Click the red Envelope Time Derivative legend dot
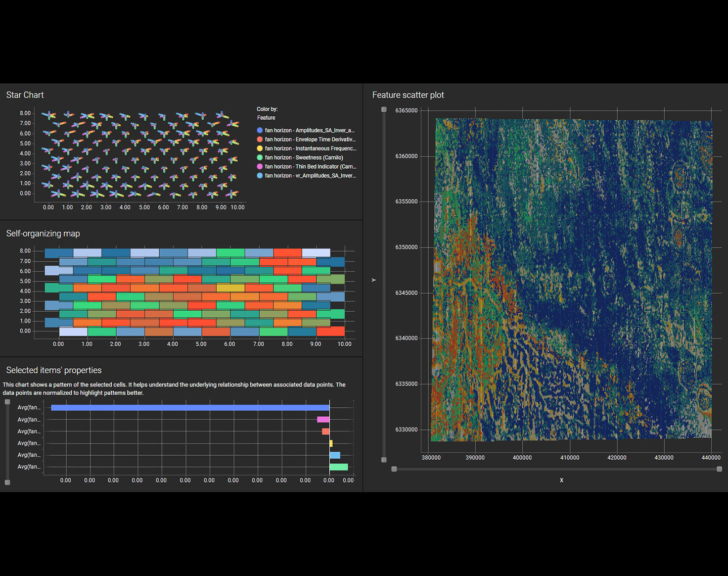The width and height of the screenshot is (728, 576). (260, 139)
